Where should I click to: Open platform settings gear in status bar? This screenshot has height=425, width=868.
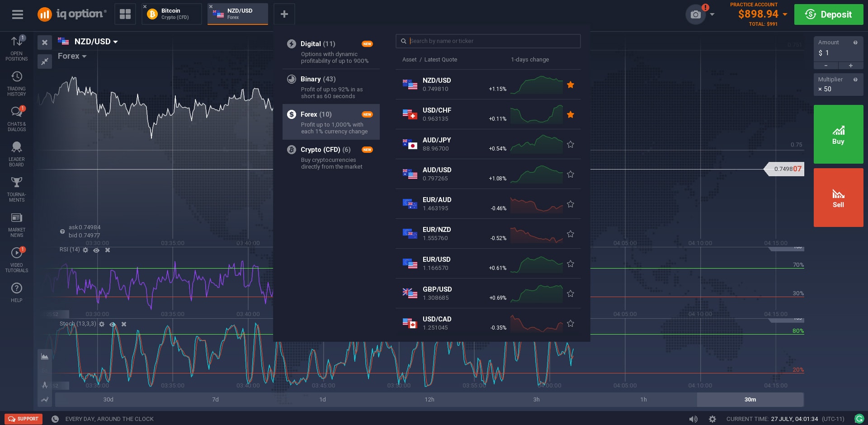(712, 419)
